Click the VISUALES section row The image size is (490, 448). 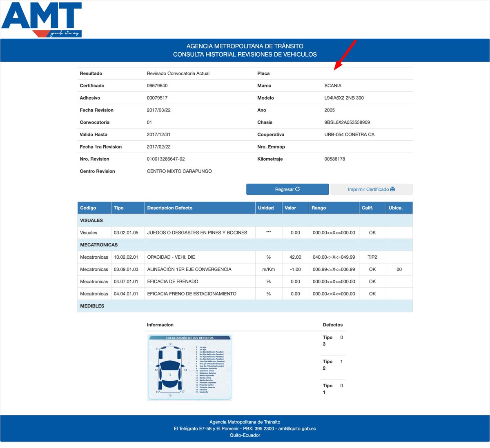[245, 220]
